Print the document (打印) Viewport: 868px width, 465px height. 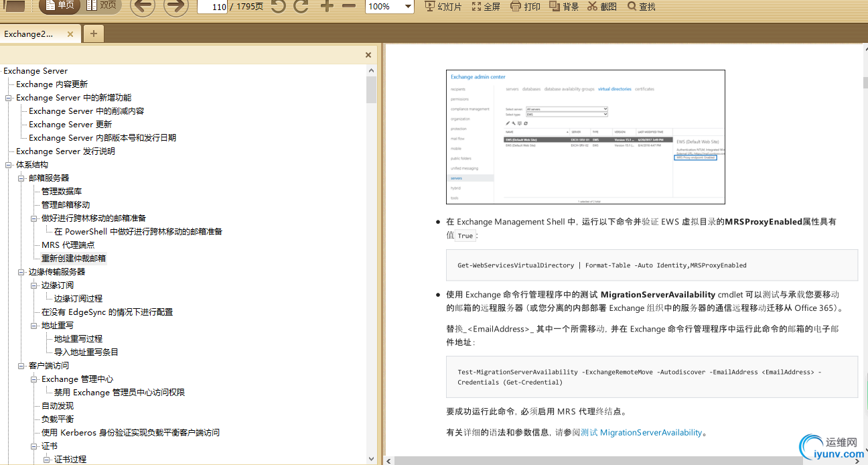pyautogui.click(x=525, y=6)
